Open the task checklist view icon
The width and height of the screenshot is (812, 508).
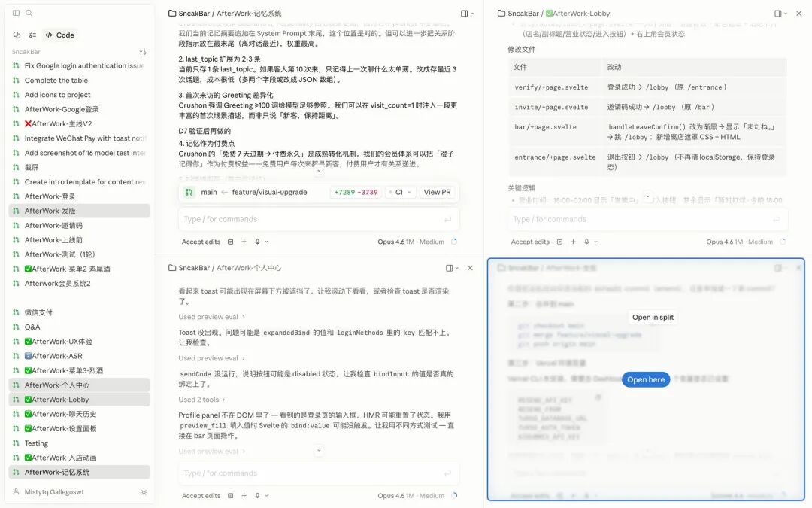click(x=32, y=35)
